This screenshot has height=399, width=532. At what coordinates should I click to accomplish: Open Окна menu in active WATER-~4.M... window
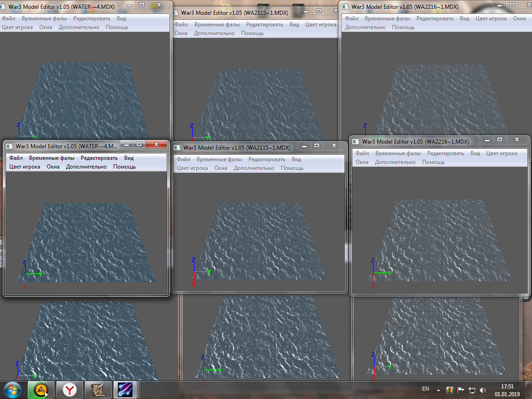coord(53,167)
